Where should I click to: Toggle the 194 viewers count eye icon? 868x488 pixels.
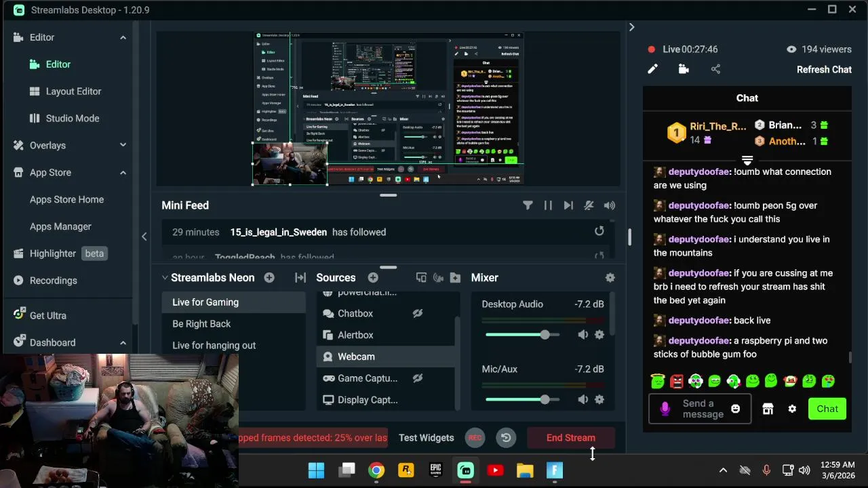tap(791, 49)
